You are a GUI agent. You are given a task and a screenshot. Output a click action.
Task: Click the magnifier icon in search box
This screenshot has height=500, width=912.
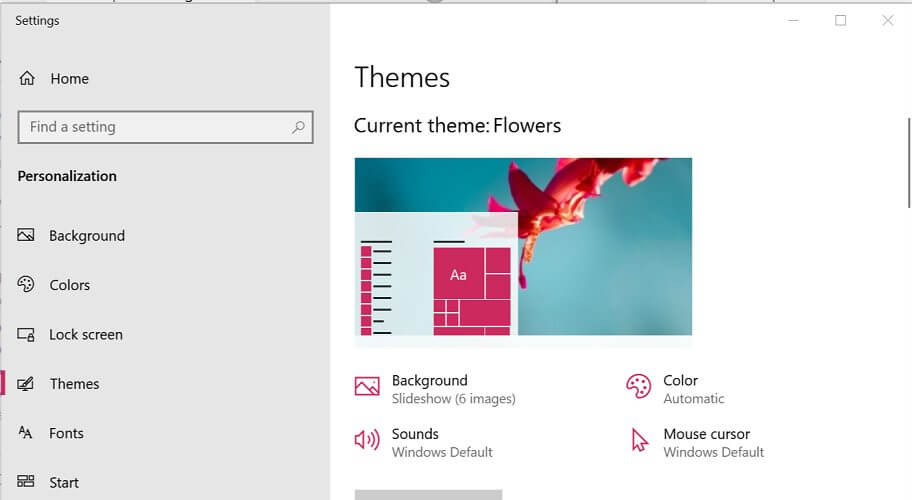(298, 127)
